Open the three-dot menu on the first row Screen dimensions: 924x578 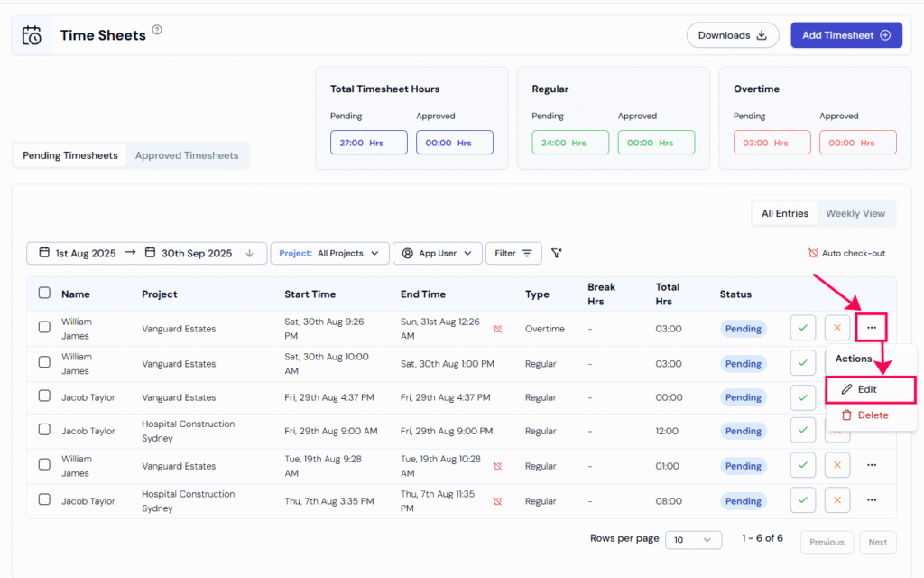coord(872,328)
